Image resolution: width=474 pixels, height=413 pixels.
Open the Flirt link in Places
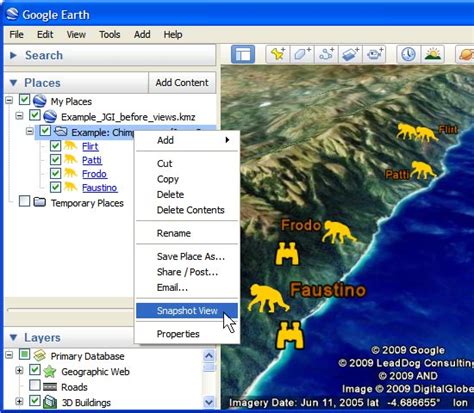[90, 146]
